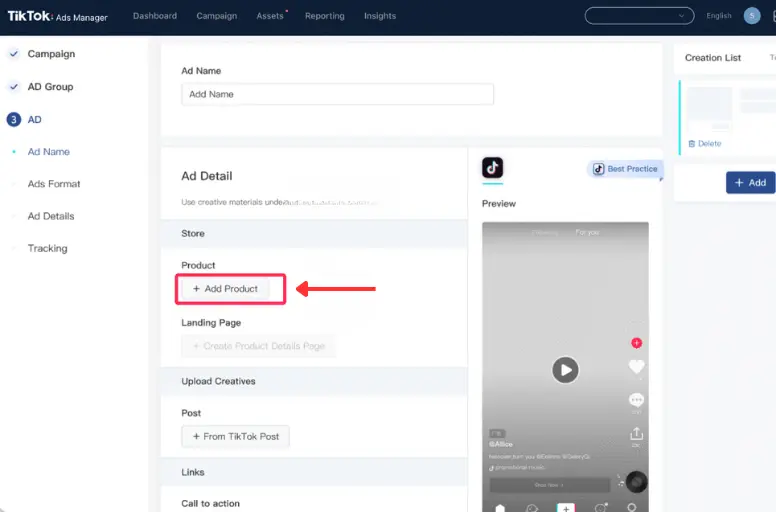Open the user profile avatar
The height and width of the screenshot is (512, 776).
pos(752,16)
